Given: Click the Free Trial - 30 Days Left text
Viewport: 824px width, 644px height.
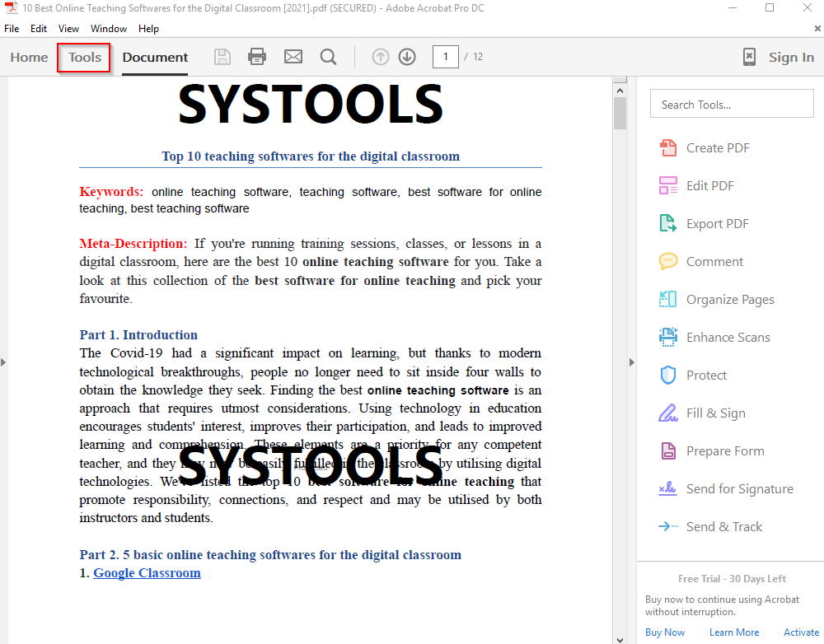Looking at the screenshot, I should [732, 578].
